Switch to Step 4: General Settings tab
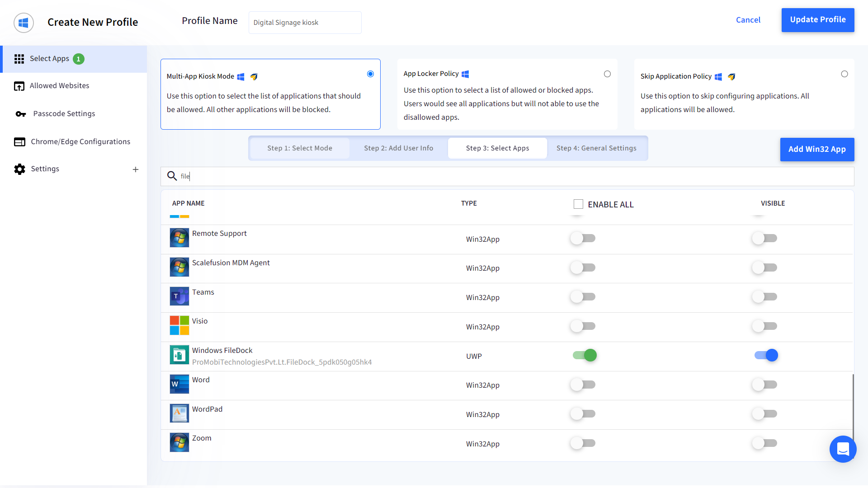 click(x=596, y=148)
